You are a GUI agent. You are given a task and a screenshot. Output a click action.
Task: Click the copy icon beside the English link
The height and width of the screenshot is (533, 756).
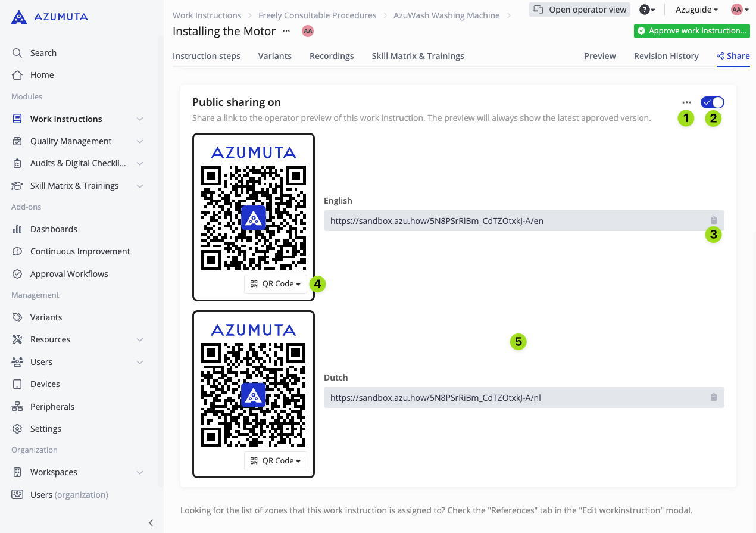pos(714,220)
